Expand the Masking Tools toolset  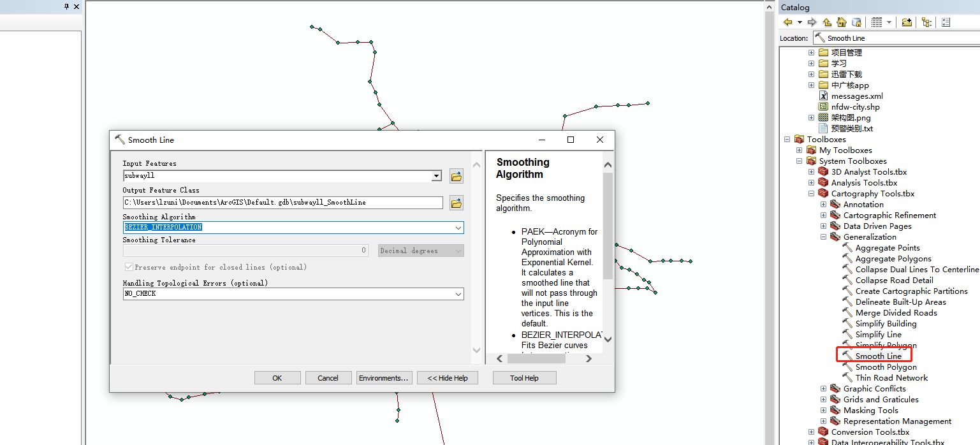(x=823, y=411)
